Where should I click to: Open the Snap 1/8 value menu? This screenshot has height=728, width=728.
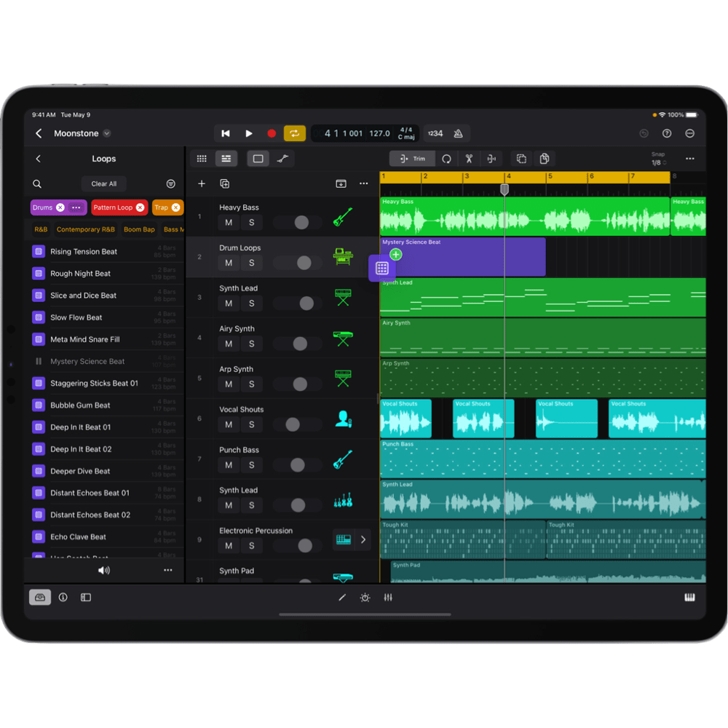(657, 162)
